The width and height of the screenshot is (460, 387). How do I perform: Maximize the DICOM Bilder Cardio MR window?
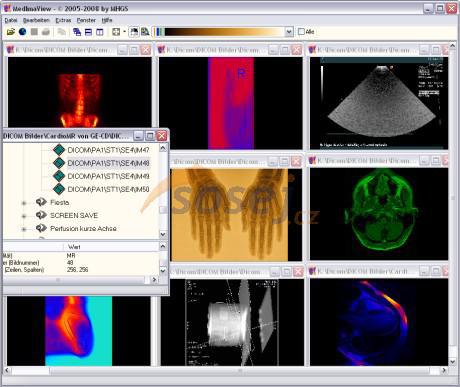[x=150, y=136]
